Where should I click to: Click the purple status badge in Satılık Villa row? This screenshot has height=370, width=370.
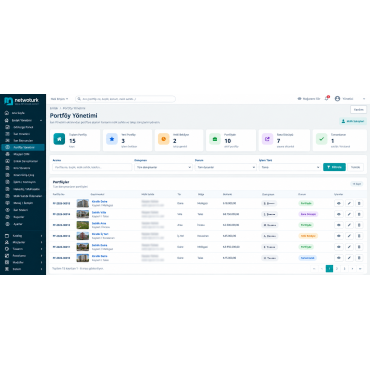(308, 214)
